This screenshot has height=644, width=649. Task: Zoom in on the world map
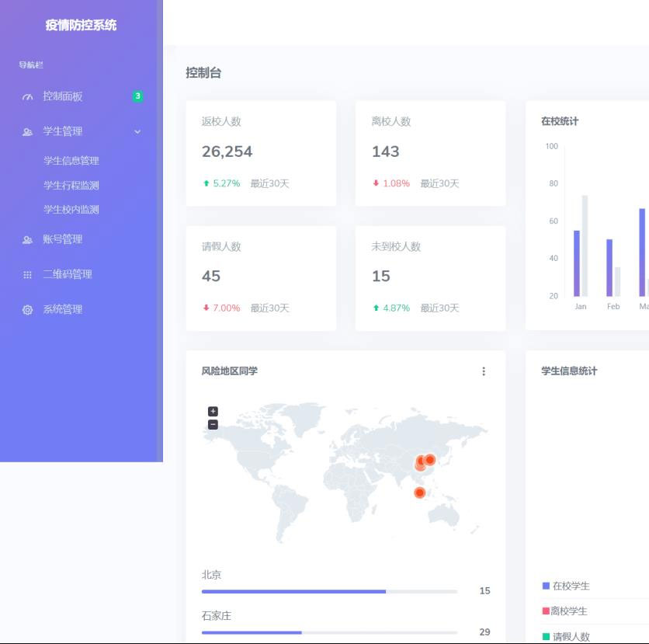pos(213,411)
